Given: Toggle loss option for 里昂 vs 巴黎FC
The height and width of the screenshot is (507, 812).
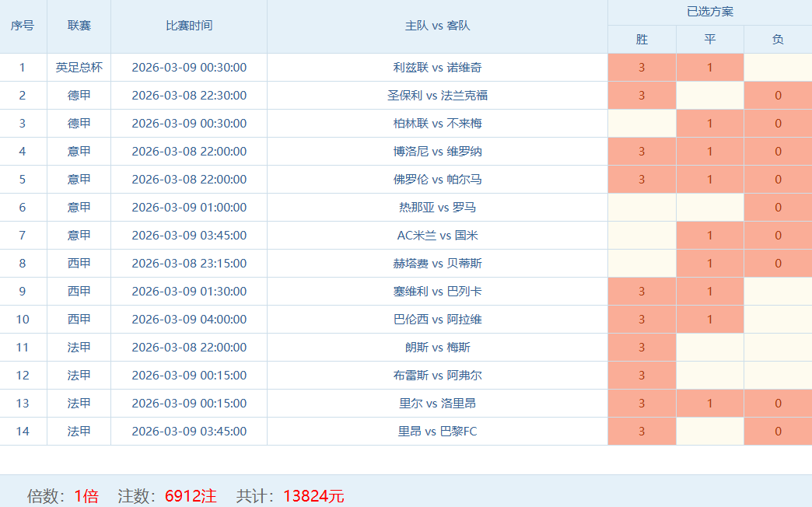Looking at the screenshot, I should [778, 432].
